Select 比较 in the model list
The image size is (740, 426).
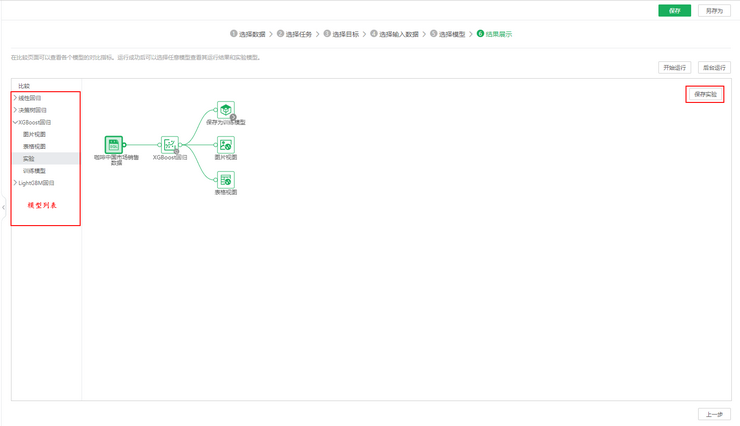click(x=24, y=86)
